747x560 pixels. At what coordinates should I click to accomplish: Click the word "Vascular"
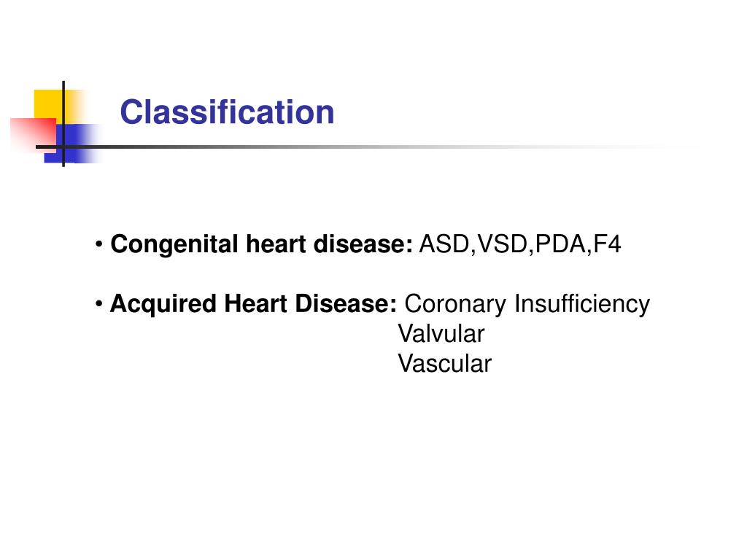pos(444,363)
